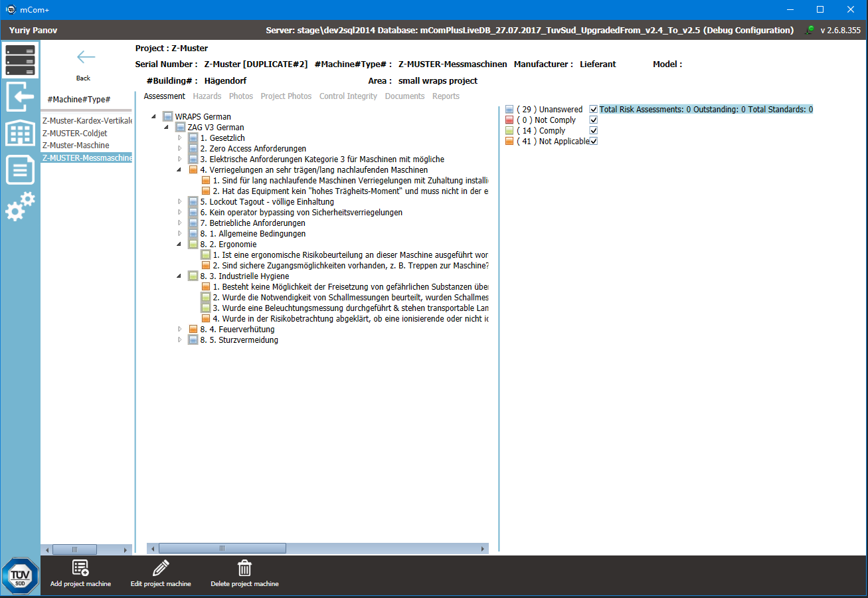Switch to the Reports tab
Viewport: 868px width, 598px height.
tap(446, 96)
